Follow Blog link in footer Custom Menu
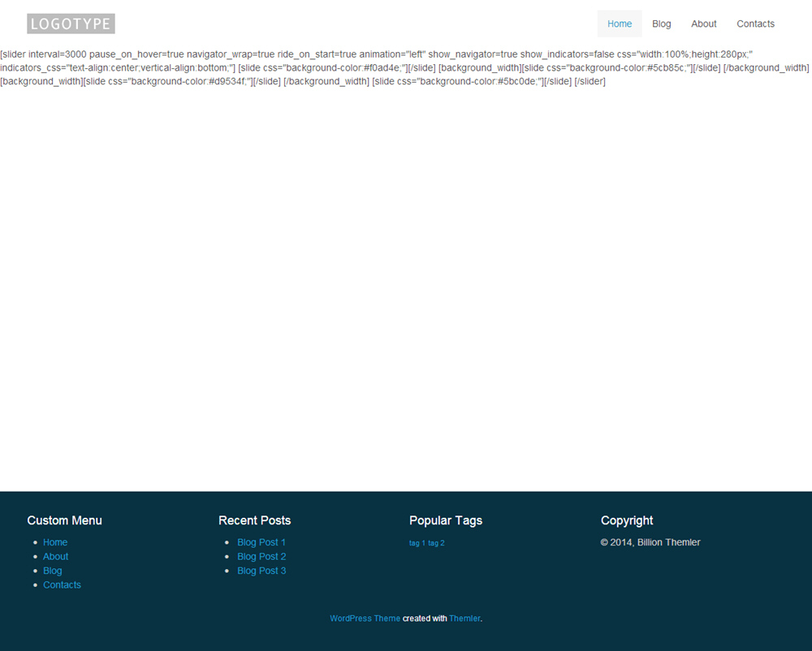The height and width of the screenshot is (651, 812). [53, 571]
